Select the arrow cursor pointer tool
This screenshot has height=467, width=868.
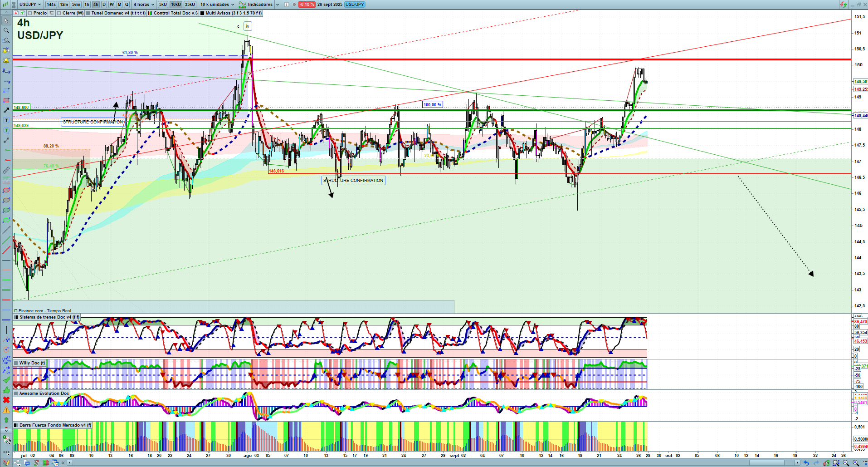click(6, 20)
